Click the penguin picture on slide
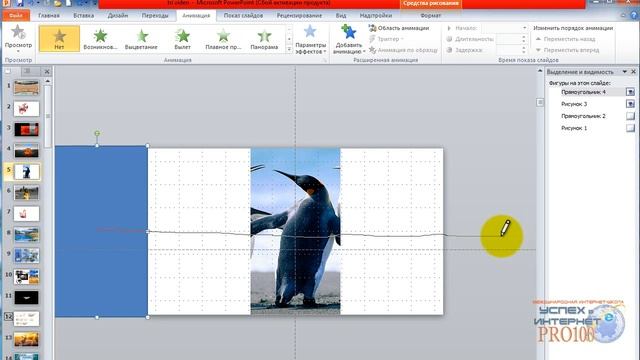This screenshot has height=360, width=640. pos(295,231)
